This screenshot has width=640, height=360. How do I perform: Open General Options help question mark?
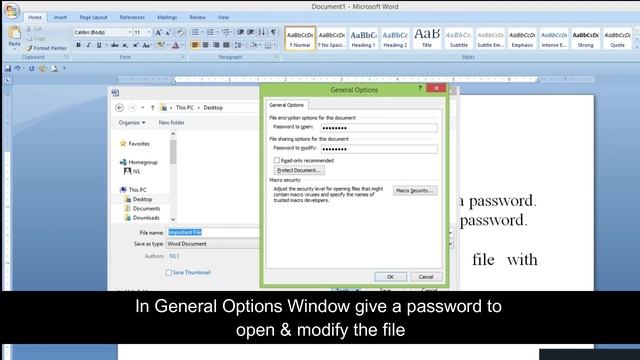pos(420,88)
